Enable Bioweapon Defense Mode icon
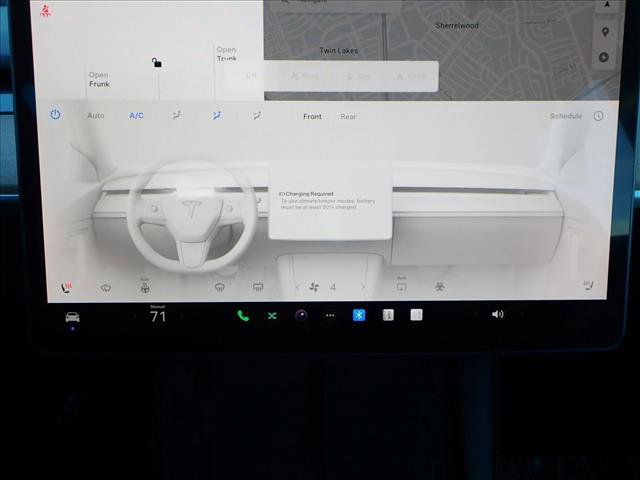The height and width of the screenshot is (480, 640). click(x=440, y=287)
